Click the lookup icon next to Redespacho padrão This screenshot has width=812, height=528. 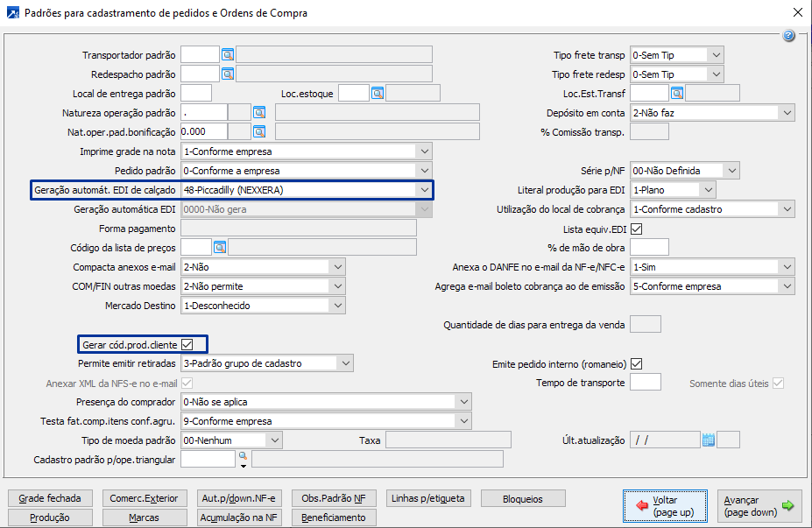click(x=228, y=74)
